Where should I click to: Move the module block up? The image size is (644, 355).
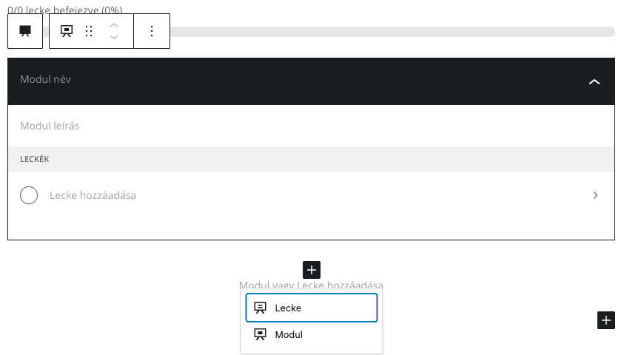point(114,25)
